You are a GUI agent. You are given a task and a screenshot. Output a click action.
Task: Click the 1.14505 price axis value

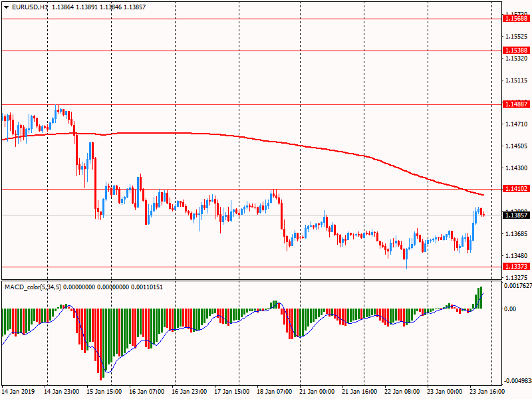[x=517, y=146]
